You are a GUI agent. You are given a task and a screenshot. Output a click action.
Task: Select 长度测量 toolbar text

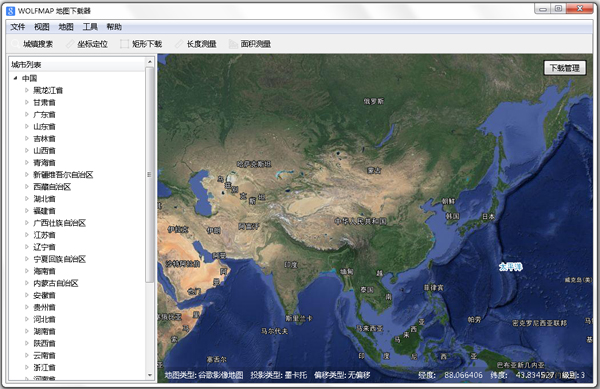(x=201, y=44)
